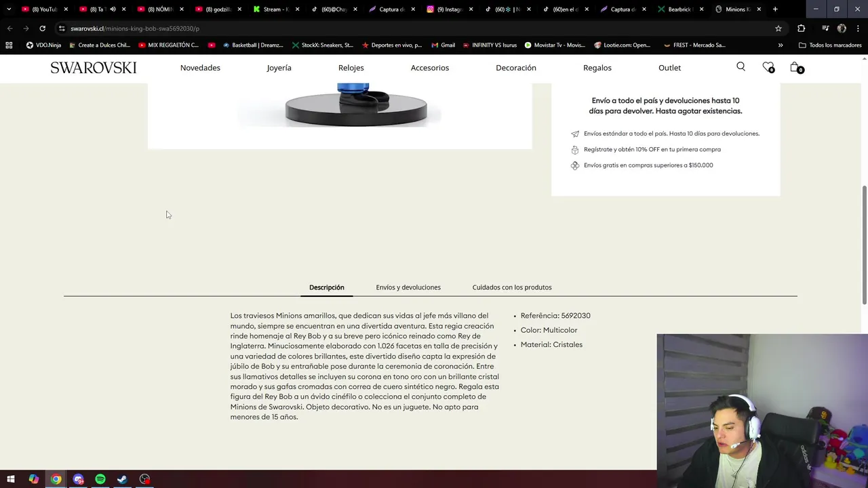Open Spotify from the taskbar
Viewport: 868px width, 488px height.
pos(100,479)
